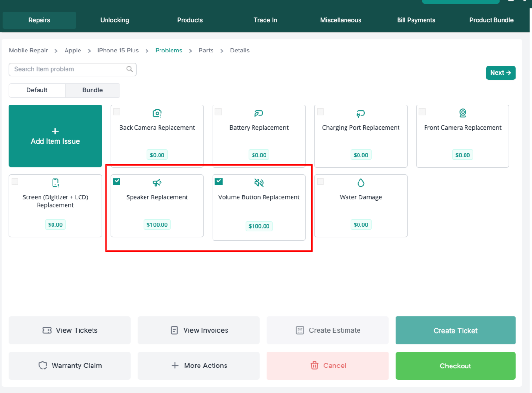532x393 pixels.
Task: Click the Volume Button Replacement muted icon
Action: click(259, 183)
